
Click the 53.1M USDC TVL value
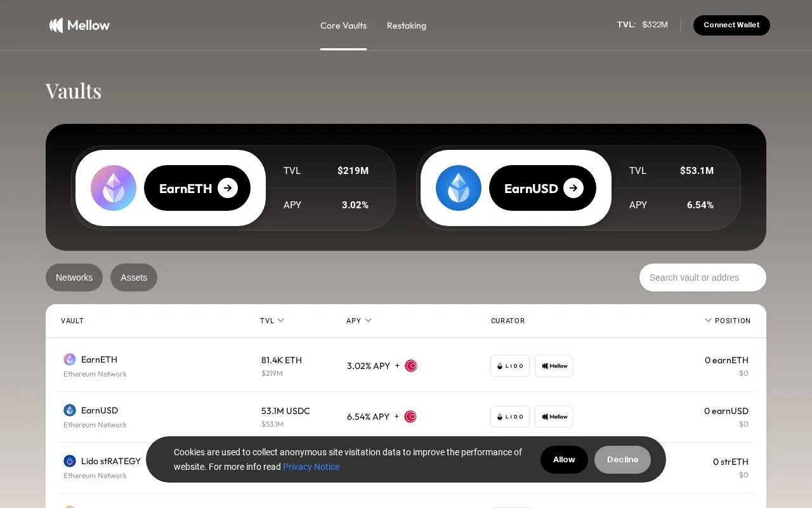(285, 411)
